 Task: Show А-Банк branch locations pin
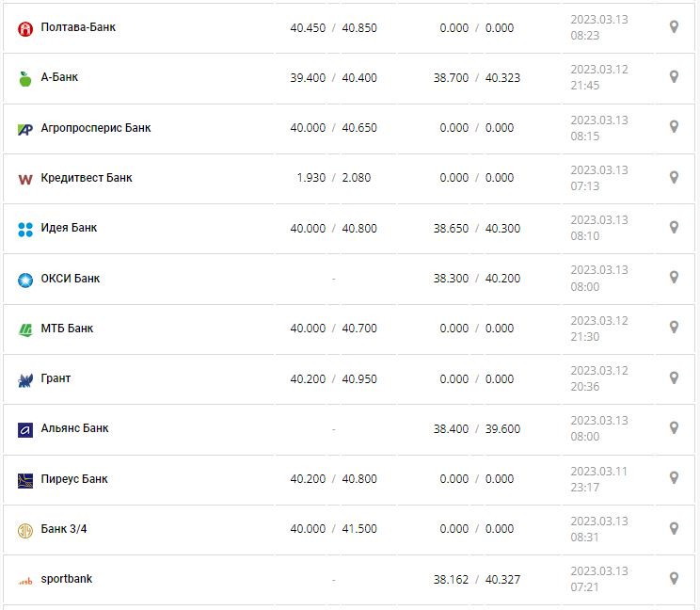(x=674, y=76)
